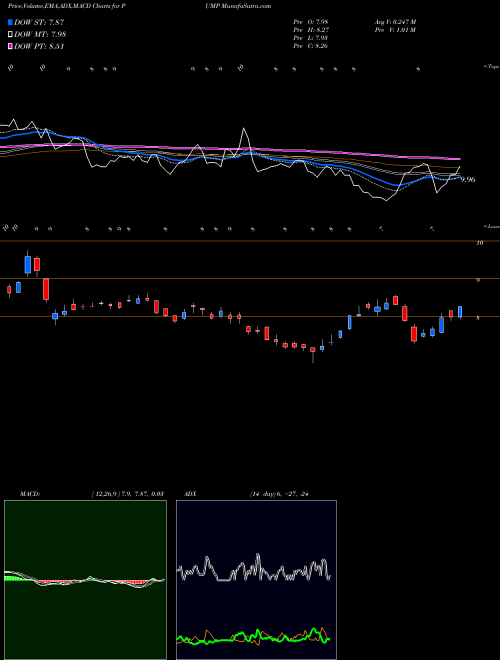Click the magenta DOW PT legend swatch

click(10, 47)
